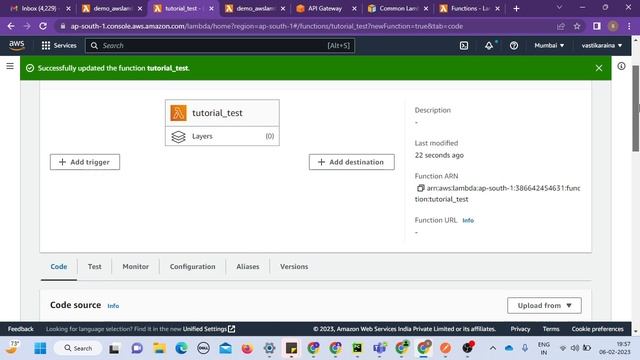640x360 pixels.
Task: Click the page vertical scrollbar thumb
Action: 636,108
